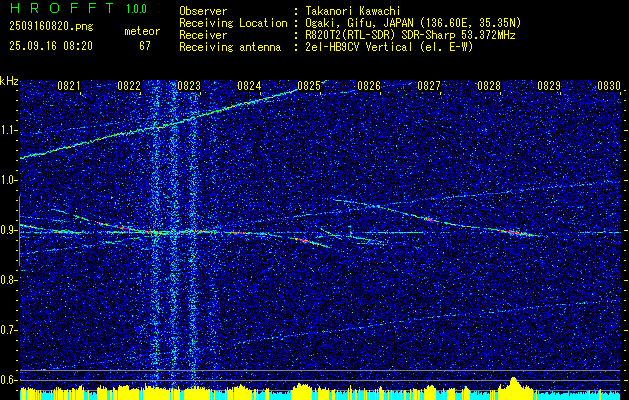
Task: Click the 1.1 kHz axis label
Action: pos(8,130)
